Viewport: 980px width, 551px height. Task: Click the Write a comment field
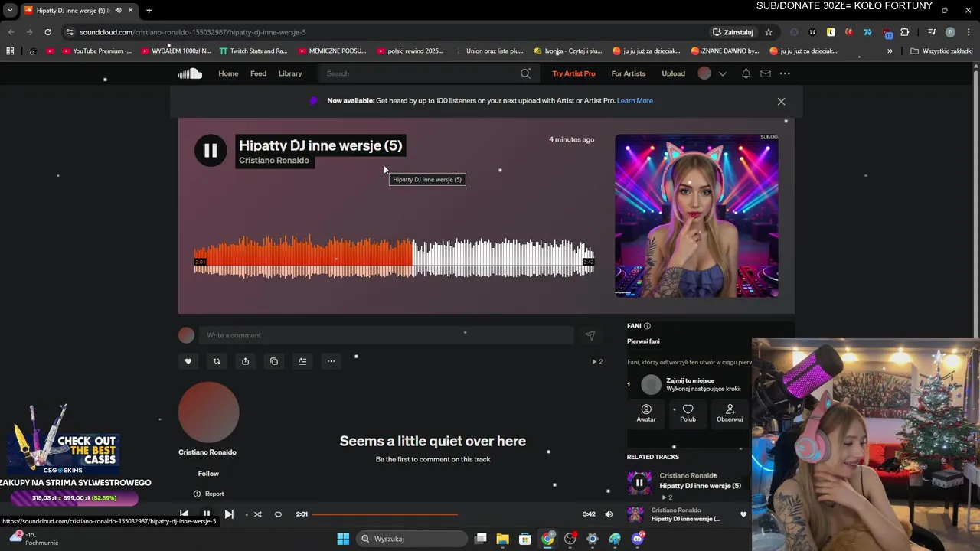coord(387,335)
